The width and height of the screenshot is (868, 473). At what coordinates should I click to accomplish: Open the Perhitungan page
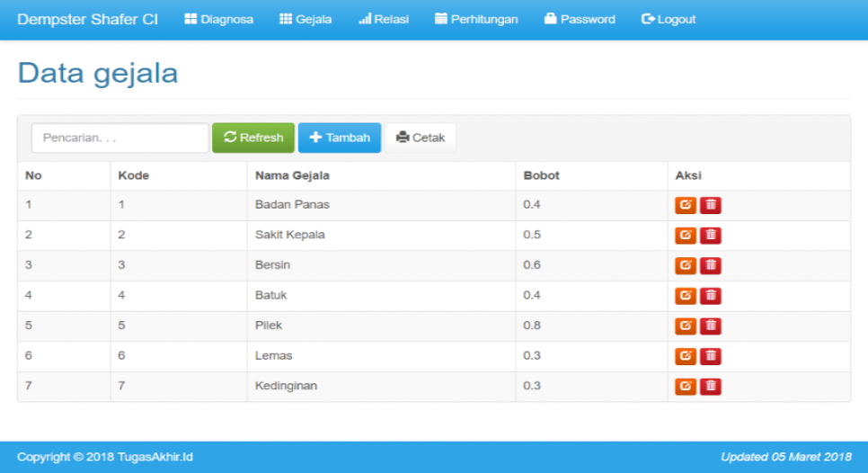coord(476,20)
